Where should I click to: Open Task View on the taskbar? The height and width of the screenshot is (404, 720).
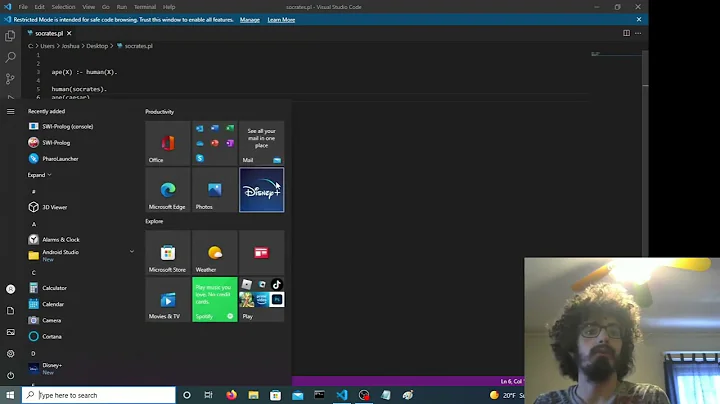208,395
